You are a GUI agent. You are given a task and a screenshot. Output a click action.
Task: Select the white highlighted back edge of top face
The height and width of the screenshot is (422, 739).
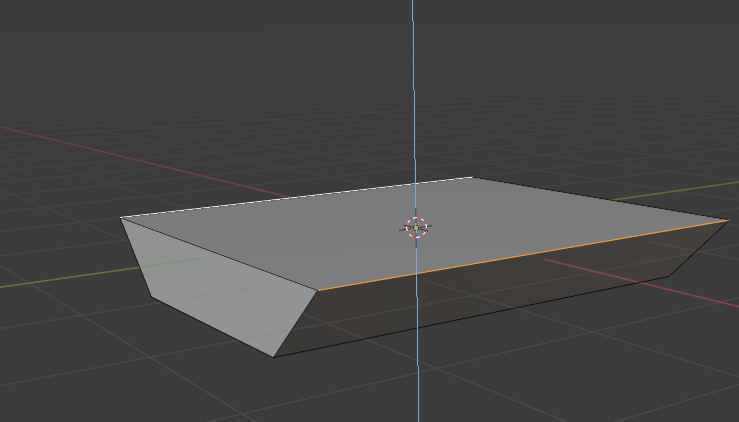297,197
